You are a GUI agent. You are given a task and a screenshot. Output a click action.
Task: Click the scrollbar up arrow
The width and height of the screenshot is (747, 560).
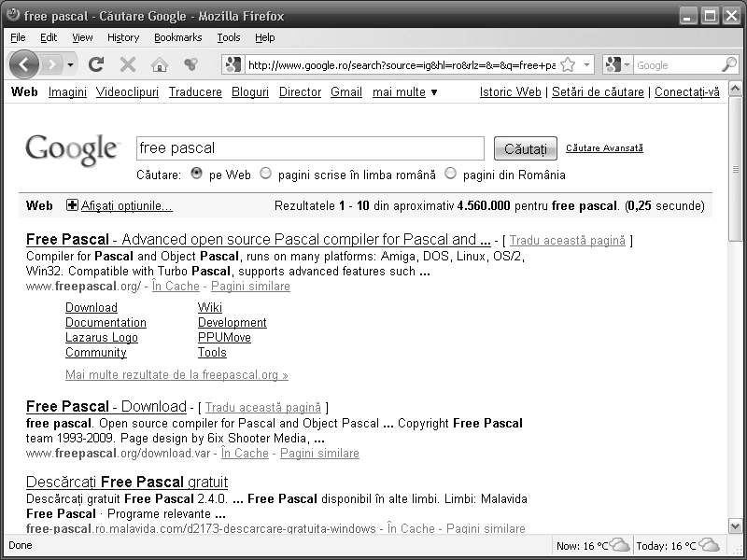click(x=736, y=89)
